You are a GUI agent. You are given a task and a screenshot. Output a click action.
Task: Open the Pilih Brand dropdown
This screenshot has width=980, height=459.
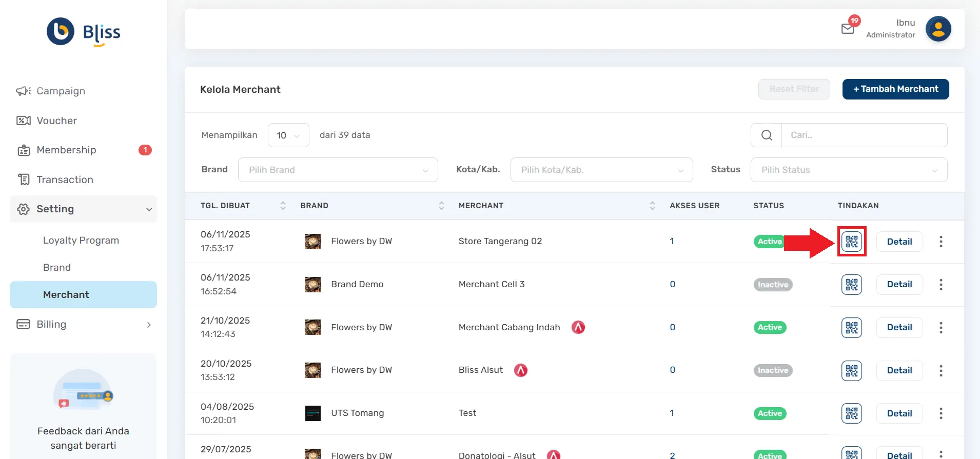338,170
